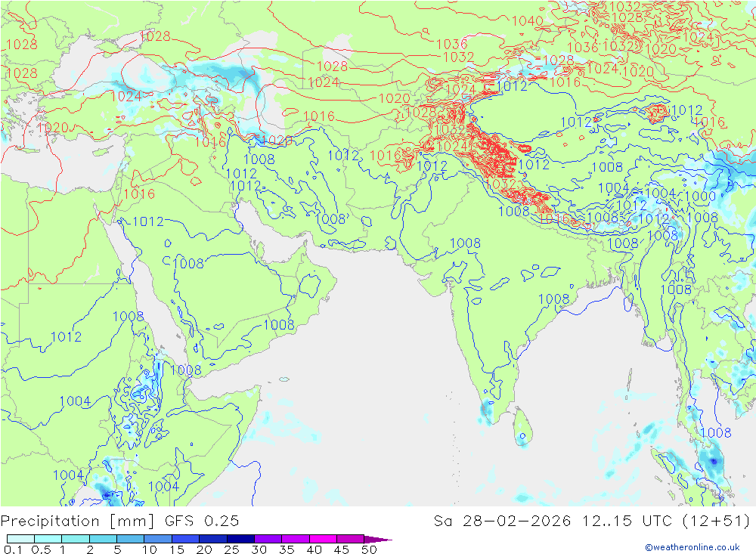
Task: Click legend scale value "0.5"
Action: [41, 549]
